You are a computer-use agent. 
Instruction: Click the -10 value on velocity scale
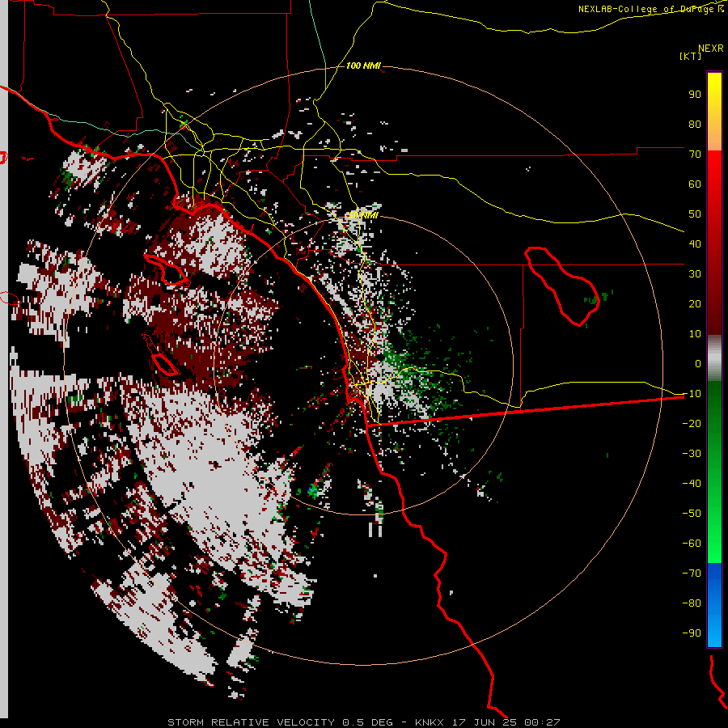[692, 394]
